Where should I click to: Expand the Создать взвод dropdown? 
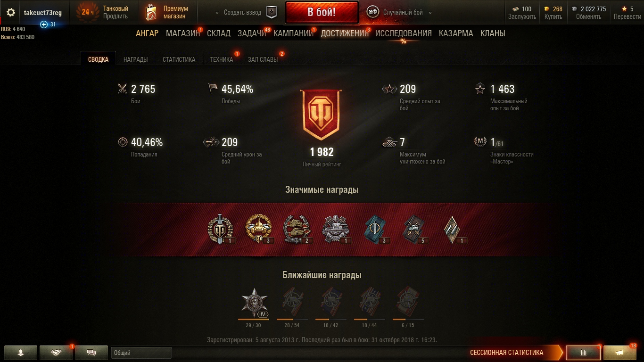(x=238, y=12)
